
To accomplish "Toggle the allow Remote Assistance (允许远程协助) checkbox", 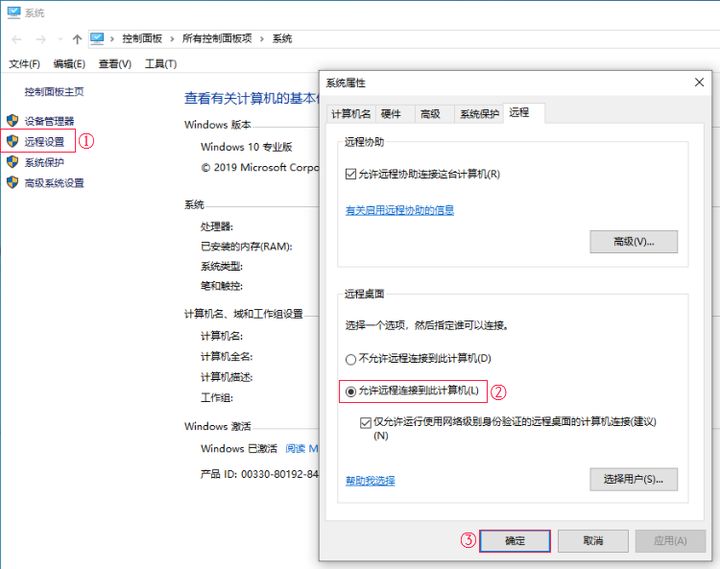I will (350, 173).
